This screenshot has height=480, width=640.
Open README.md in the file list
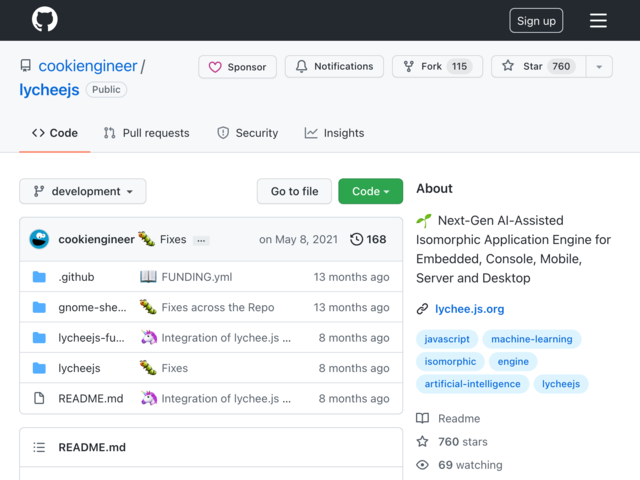(91, 398)
